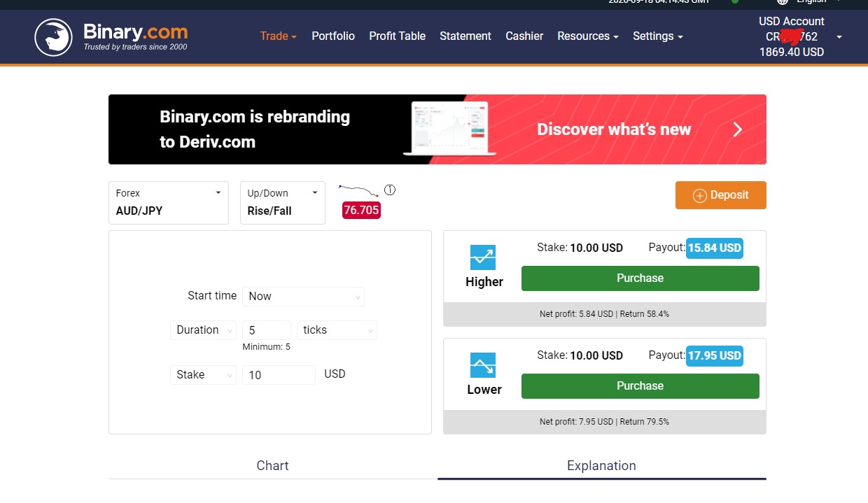This screenshot has width=868, height=503.
Task: Click Net profit 5.84 USD return text
Action: point(604,314)
